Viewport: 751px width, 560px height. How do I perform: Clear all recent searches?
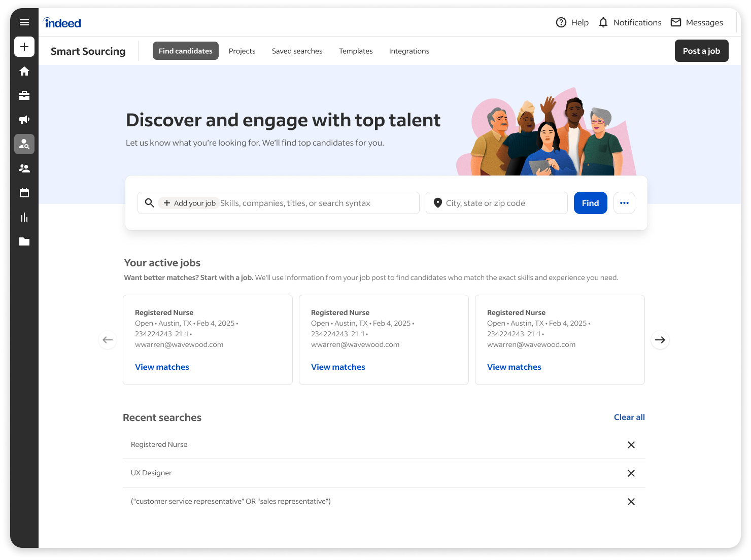(x=629, y=417)
